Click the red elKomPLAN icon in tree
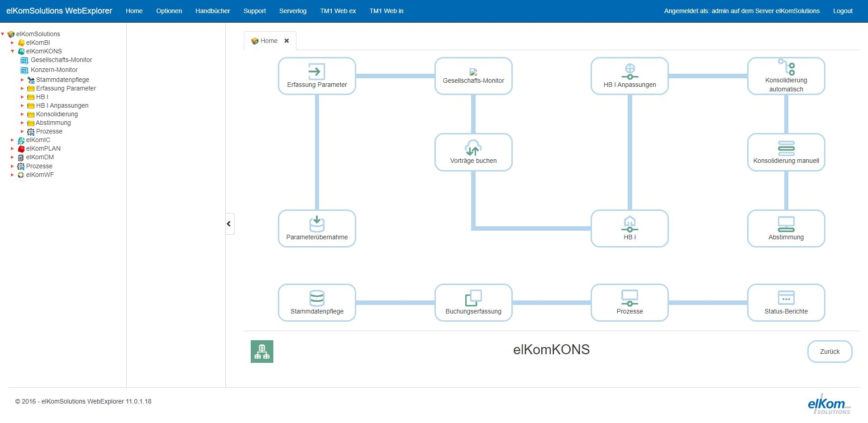Viewport: 868px width, 423px height. click(21, 149)
